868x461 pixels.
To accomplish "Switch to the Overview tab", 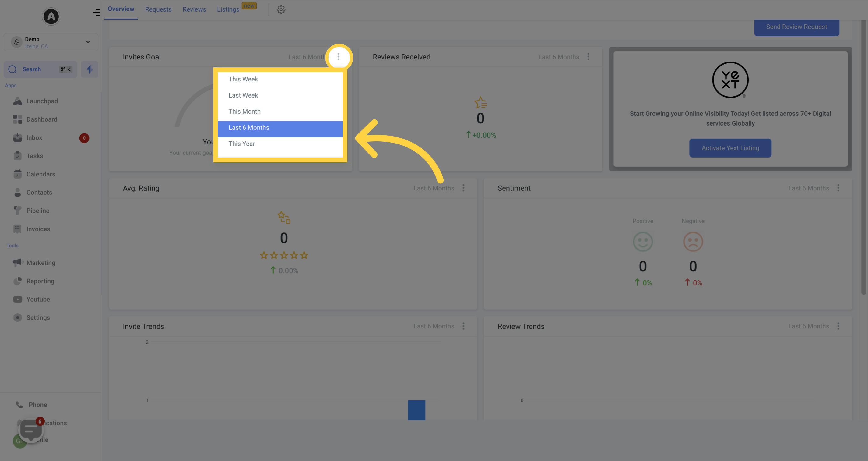I will (x=121, y=9).
